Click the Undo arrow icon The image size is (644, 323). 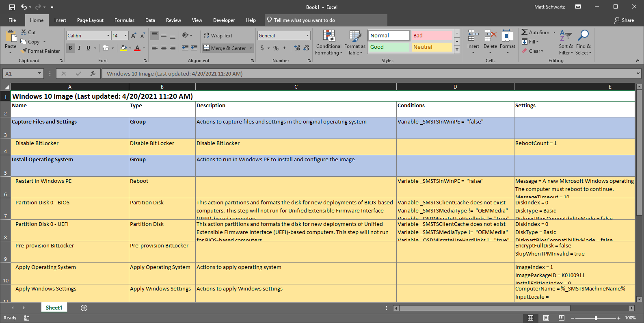click(24, 7)
